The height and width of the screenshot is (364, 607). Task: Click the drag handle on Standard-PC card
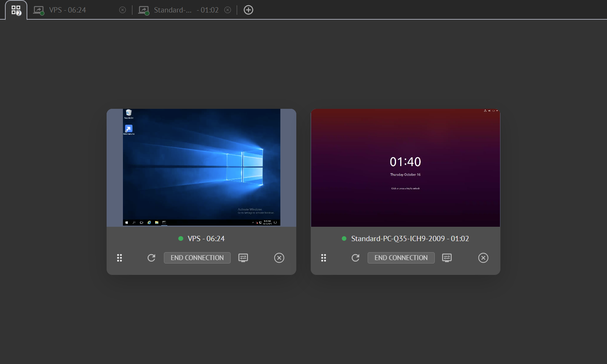[x=324, y=258]
